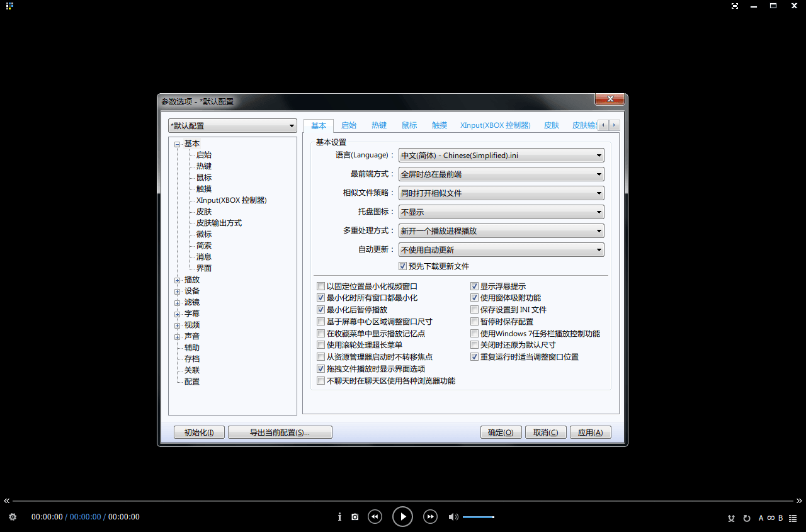The height and width of the screenshot is (532, 806).
Task: Click the screenshot capture icon
Action: tap(355, 517)
